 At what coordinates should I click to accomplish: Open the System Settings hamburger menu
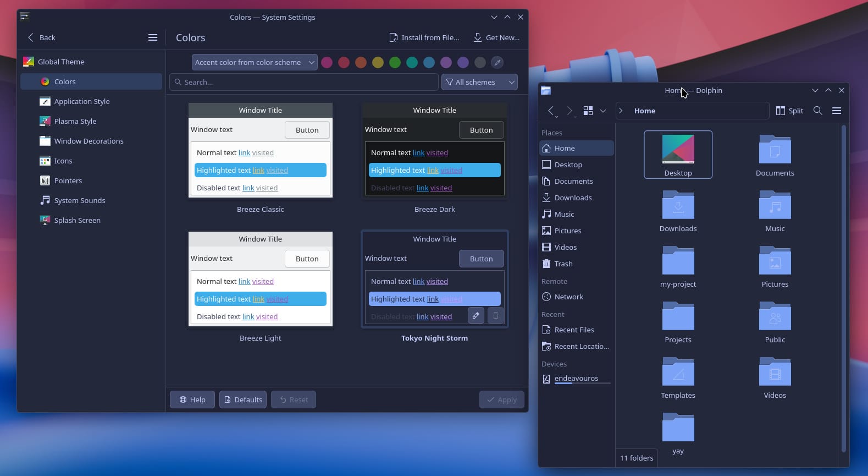click(153, 37)
